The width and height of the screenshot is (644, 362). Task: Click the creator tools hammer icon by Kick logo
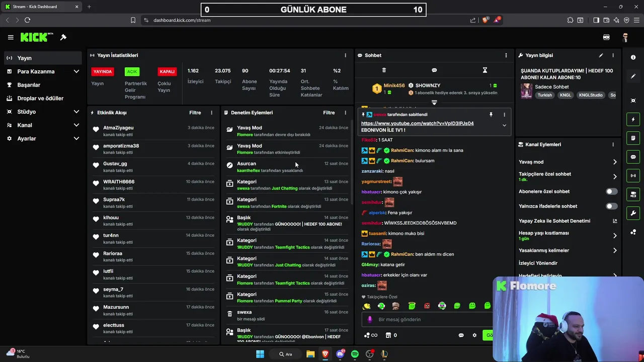coord(63,37)
